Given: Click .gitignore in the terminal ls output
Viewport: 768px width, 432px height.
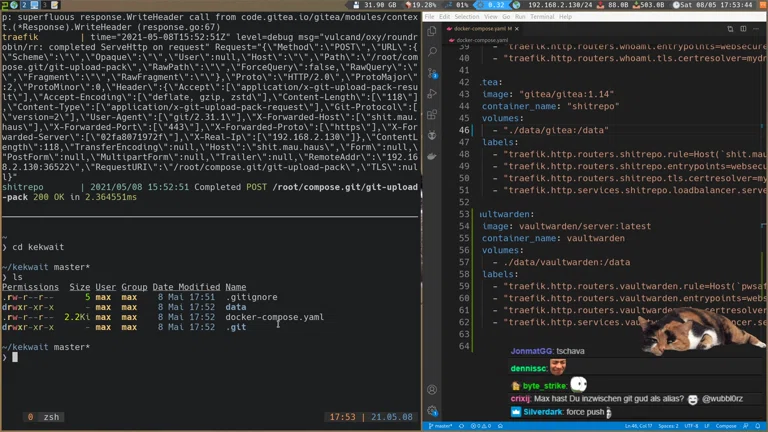Looking at the screenshot, I should point(251,297).
